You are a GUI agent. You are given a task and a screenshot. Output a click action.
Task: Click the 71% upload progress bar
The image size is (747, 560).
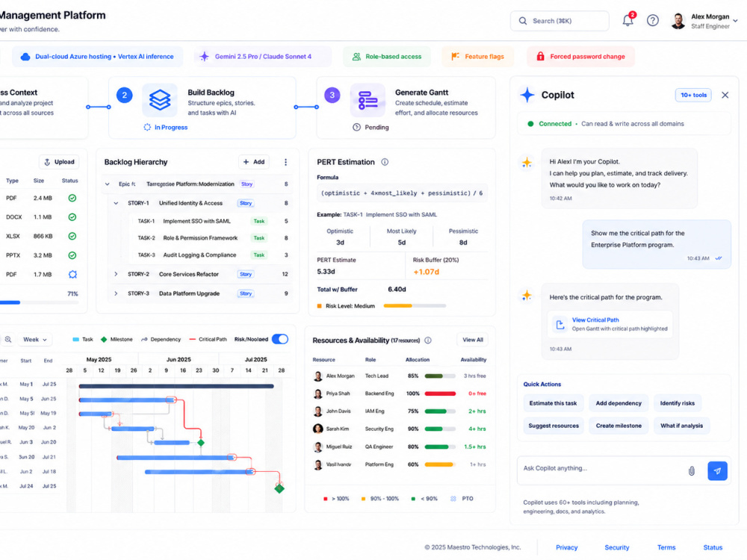pyautogui.click(x=39, y=302)
